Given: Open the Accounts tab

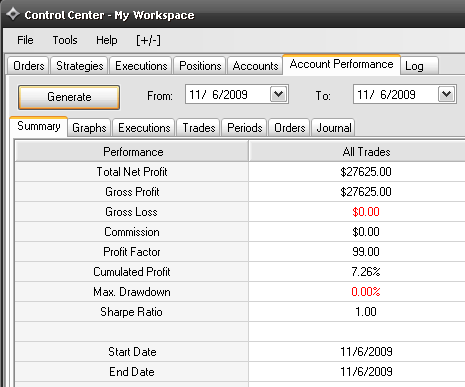Looking at the screenshot, I should pyautogui.click(x=255, y=66).
